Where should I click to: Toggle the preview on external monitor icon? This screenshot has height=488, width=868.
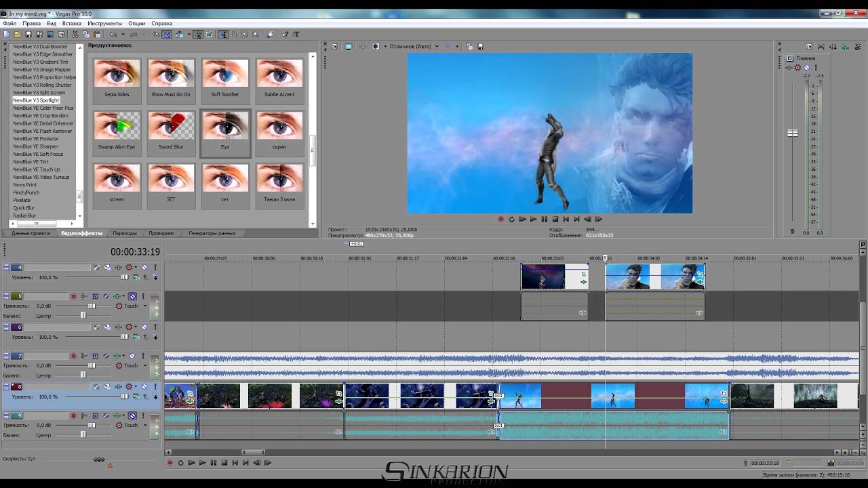coord(349,46)
